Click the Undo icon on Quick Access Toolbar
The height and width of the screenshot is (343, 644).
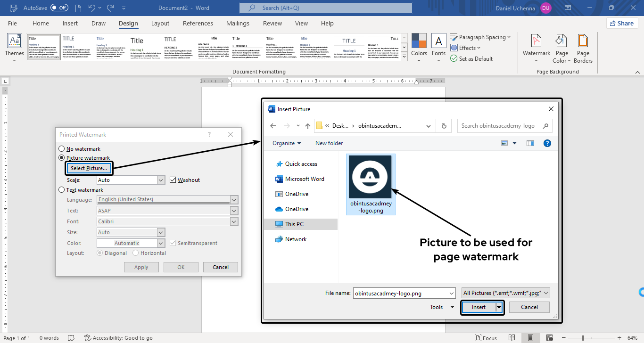pos(91,8)
